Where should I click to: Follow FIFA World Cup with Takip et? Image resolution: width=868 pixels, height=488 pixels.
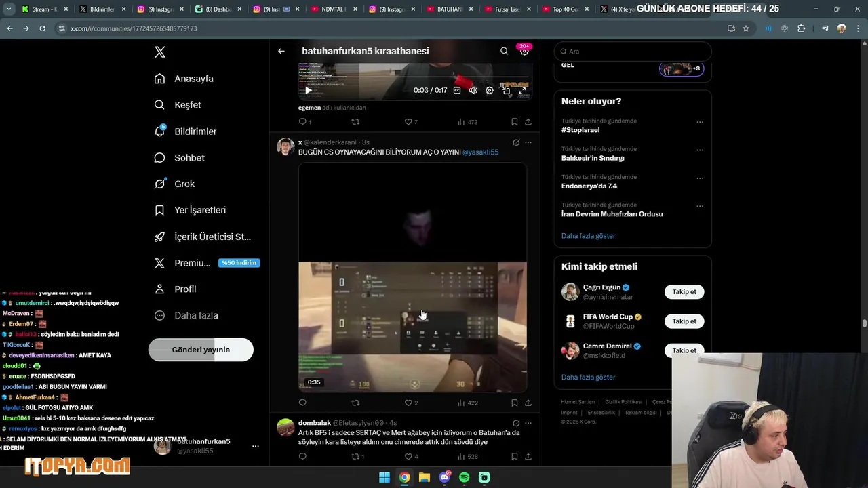click(x=684, y=321)
